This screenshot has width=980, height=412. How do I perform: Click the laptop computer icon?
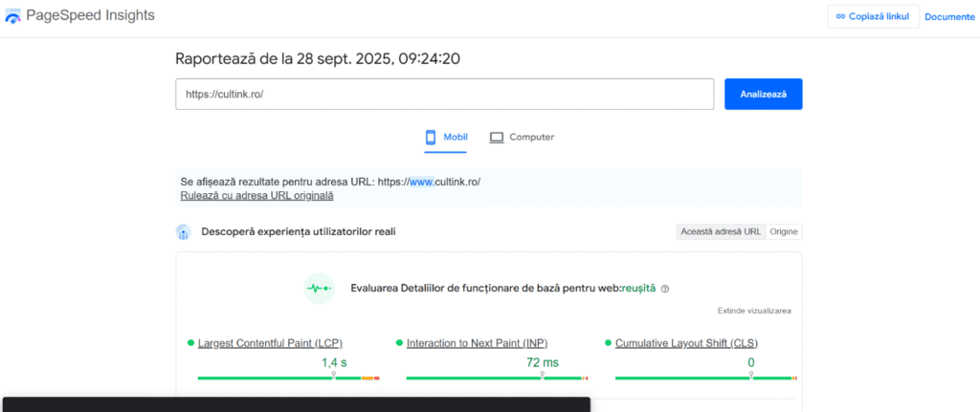[497, 138]
